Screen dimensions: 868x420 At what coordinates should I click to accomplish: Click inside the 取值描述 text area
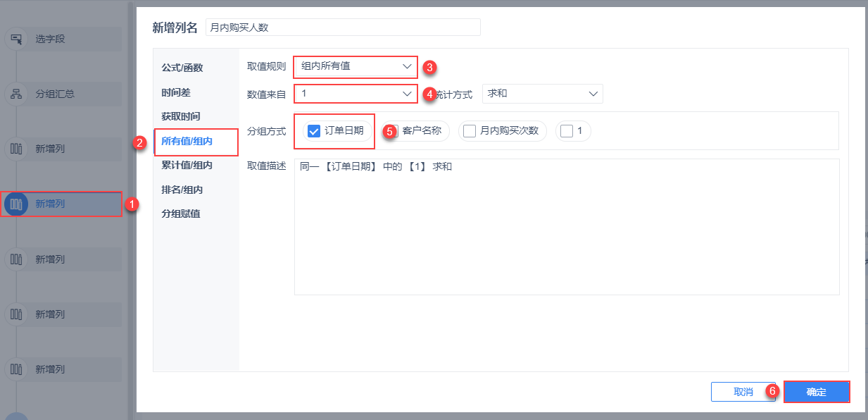point(567,233)
